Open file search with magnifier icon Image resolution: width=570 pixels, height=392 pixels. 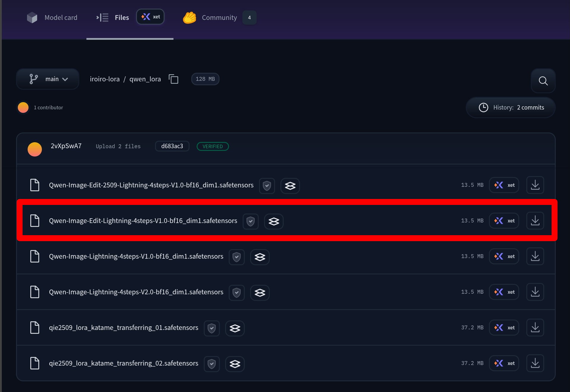click(x=543, y=81)
